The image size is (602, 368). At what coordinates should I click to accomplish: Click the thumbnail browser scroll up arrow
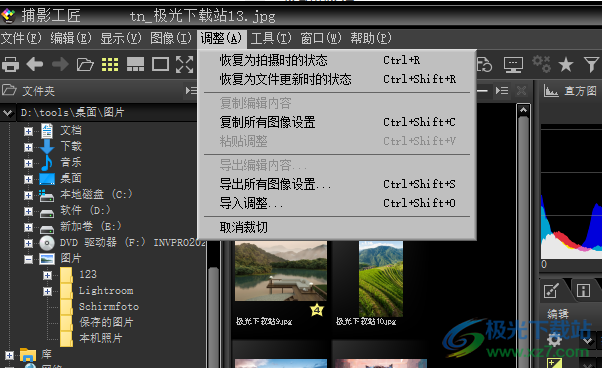point(523,111)
